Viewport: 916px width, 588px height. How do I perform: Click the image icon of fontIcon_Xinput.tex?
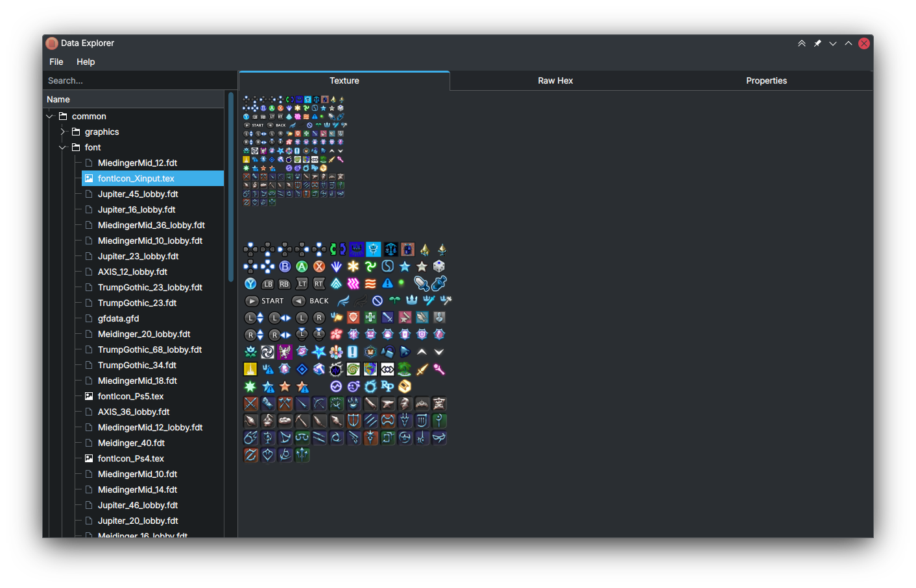click(89, 178)
